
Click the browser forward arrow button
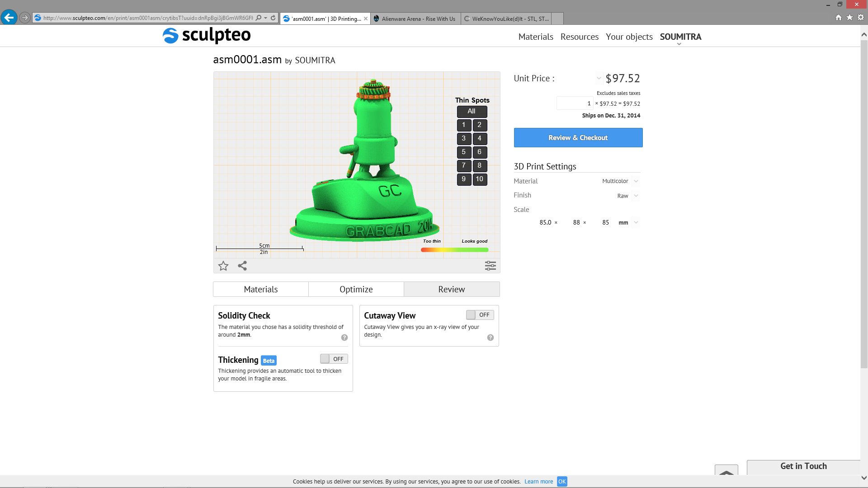[x=25, y=18]
